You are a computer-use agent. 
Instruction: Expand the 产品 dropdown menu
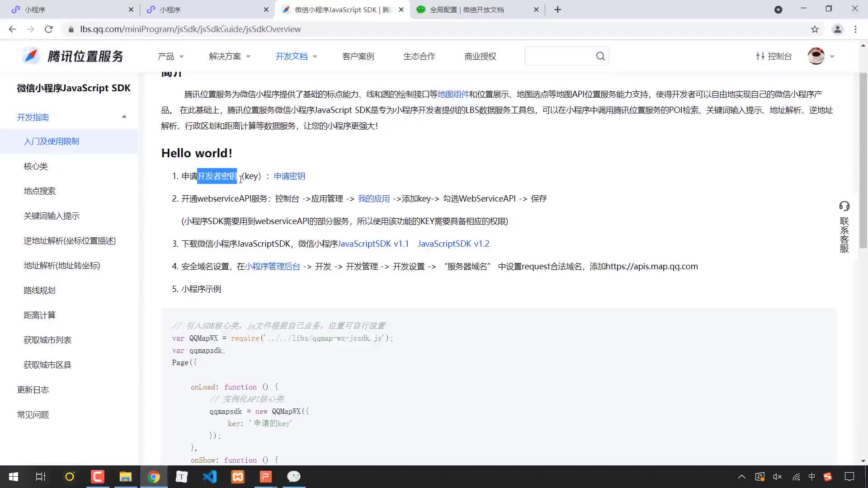click(170, 56)
